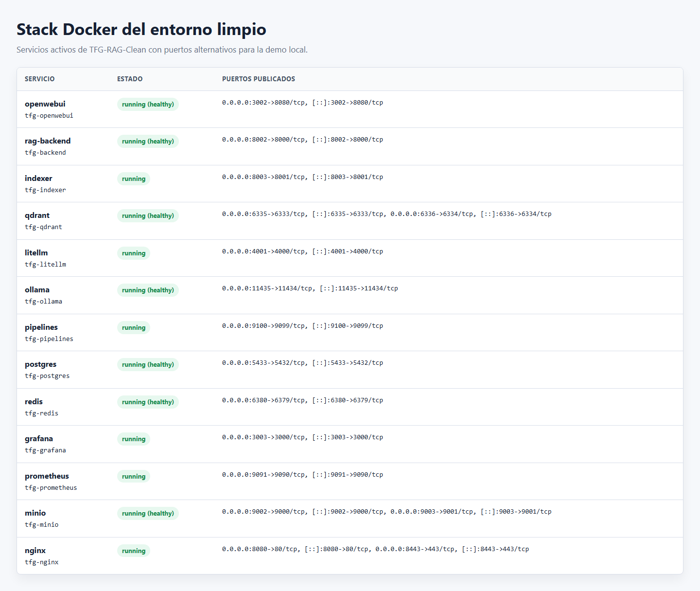Select the litellm 4001->4000 ports text

302,251
